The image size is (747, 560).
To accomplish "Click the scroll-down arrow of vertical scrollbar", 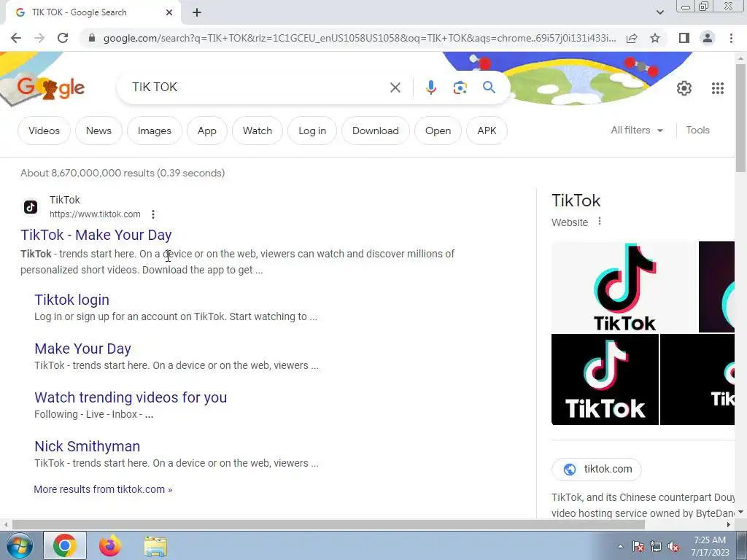I will coord(740,513).
